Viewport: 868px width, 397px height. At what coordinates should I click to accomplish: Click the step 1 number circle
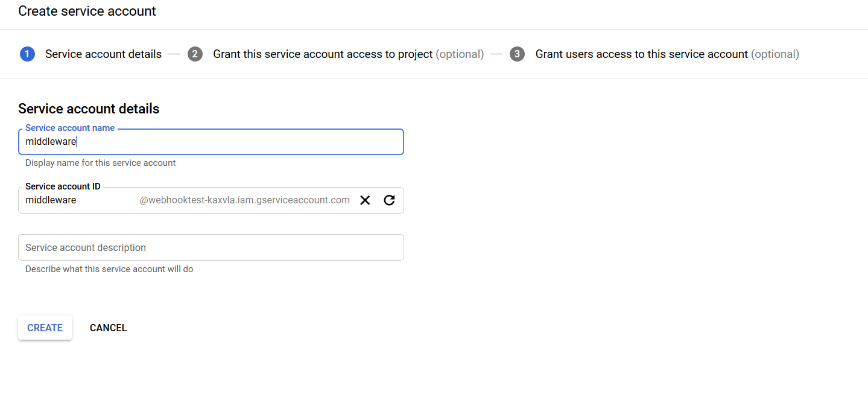tap(27, 54)
